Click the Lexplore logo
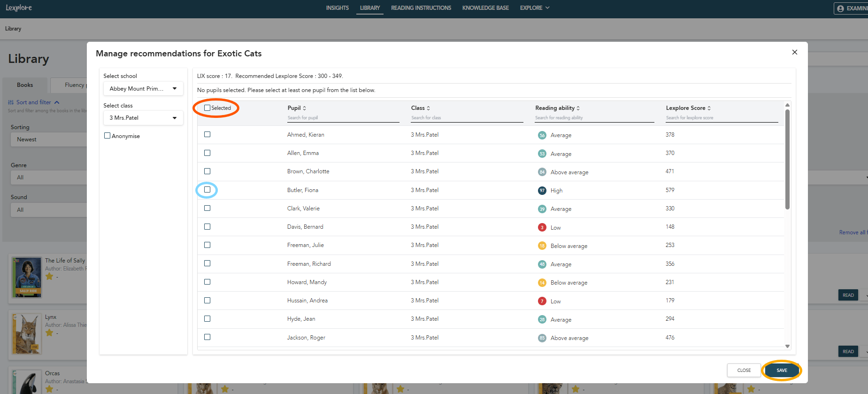 [19, 8]
